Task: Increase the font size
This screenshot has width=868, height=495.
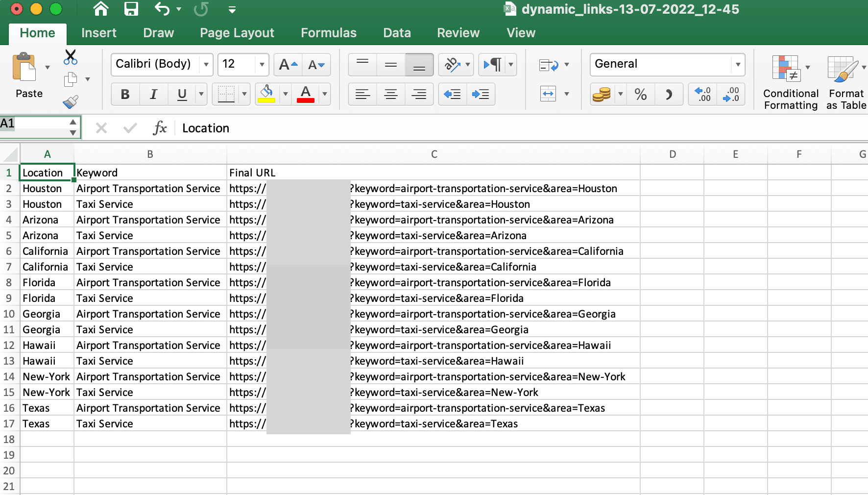Action: (x=288, y=64)
